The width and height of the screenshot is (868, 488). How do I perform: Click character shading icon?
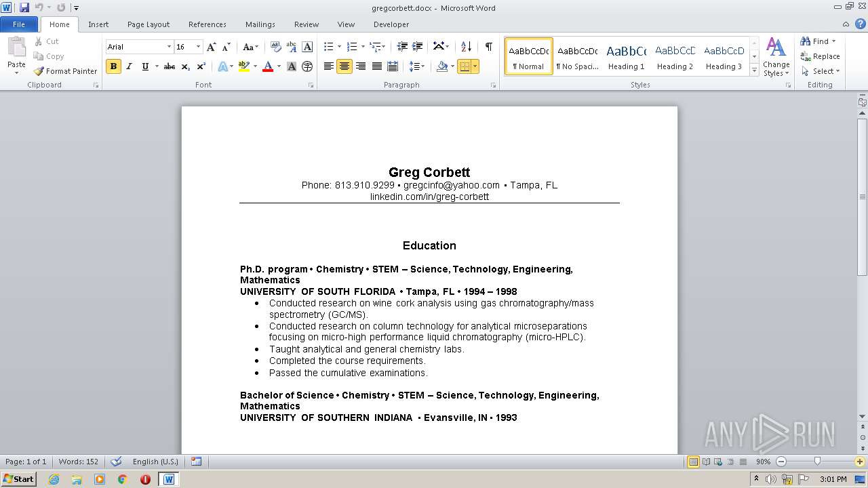292,66
